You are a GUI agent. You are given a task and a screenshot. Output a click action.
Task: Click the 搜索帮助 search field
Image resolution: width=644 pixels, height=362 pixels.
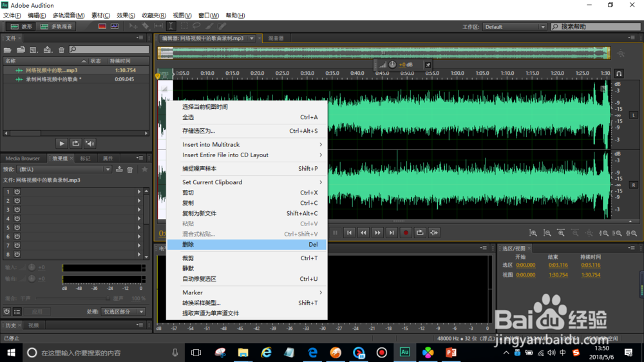(596, 26)
